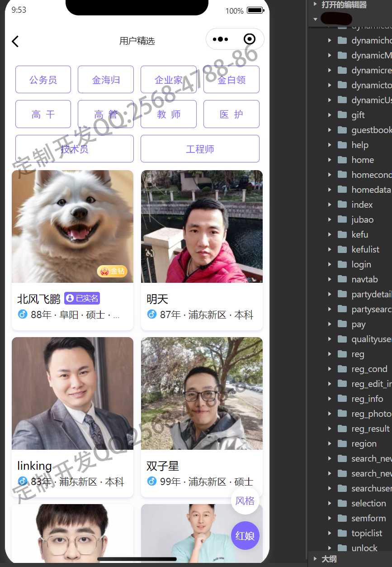Filter by 金白领 category

point(231,80)
